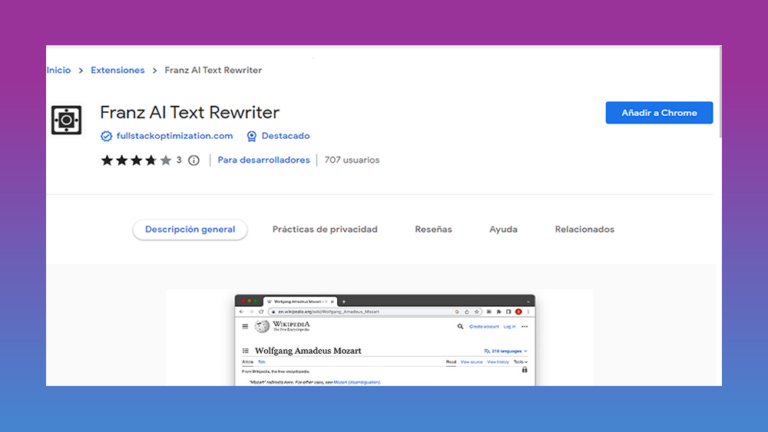
Task: Click the rating count number 3
Action: 179,160
